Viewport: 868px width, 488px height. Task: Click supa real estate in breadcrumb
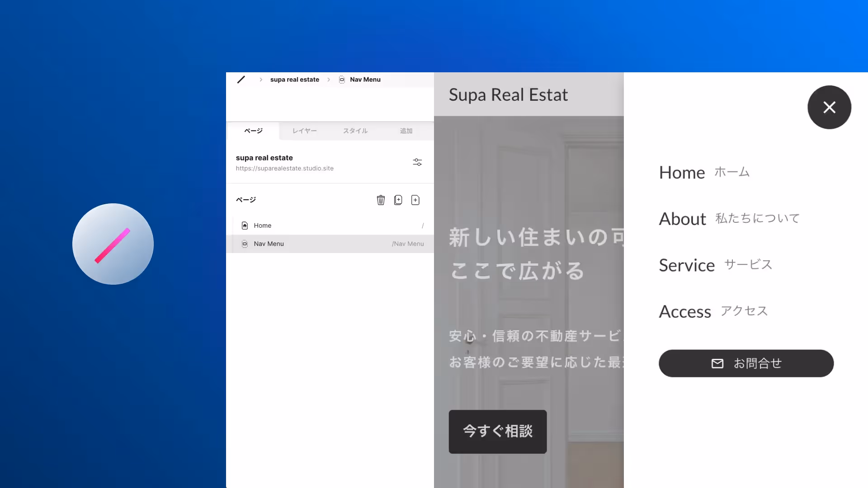click(294, 80)
